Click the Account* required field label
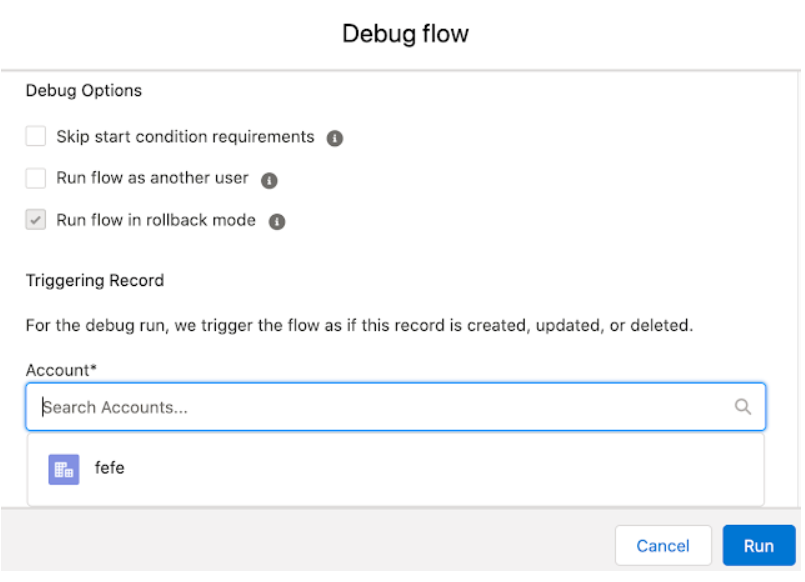 [x=61, y=370]
